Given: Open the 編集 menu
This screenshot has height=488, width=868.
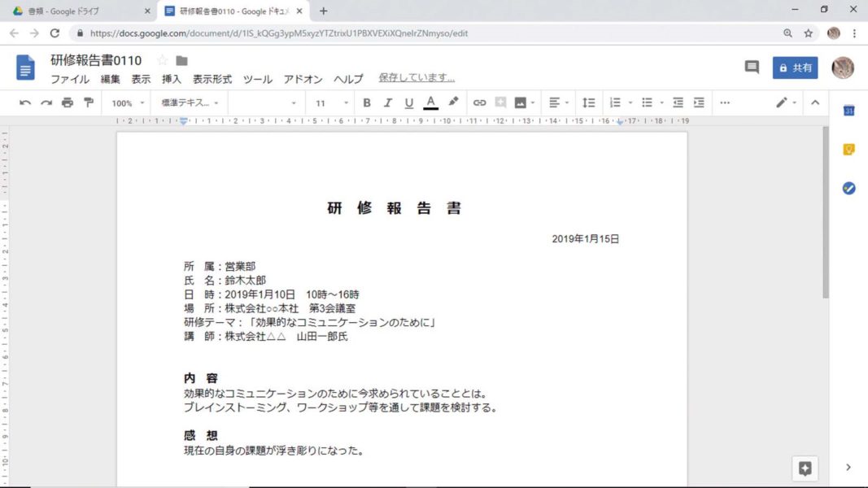Looking at the screenshot, I should (110, 79).
